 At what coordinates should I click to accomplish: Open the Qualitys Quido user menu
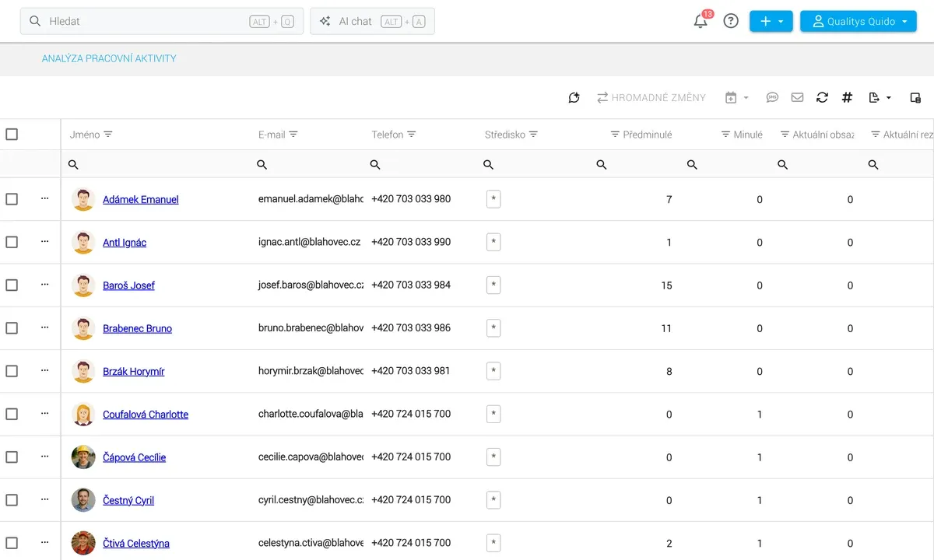coord(859,21)
